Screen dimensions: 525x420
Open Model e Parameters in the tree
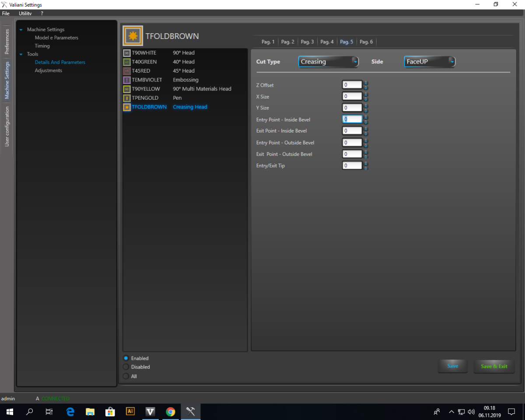pos(56,38)
